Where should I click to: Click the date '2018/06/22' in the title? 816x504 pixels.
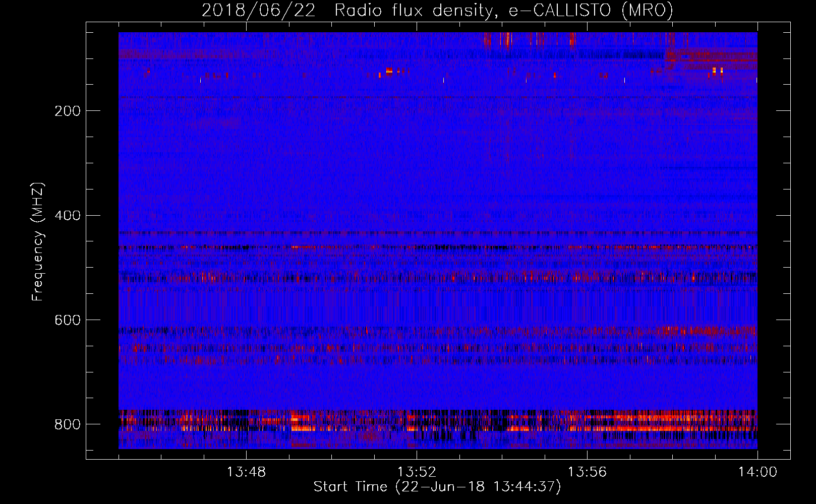click(x=259, y=10)
